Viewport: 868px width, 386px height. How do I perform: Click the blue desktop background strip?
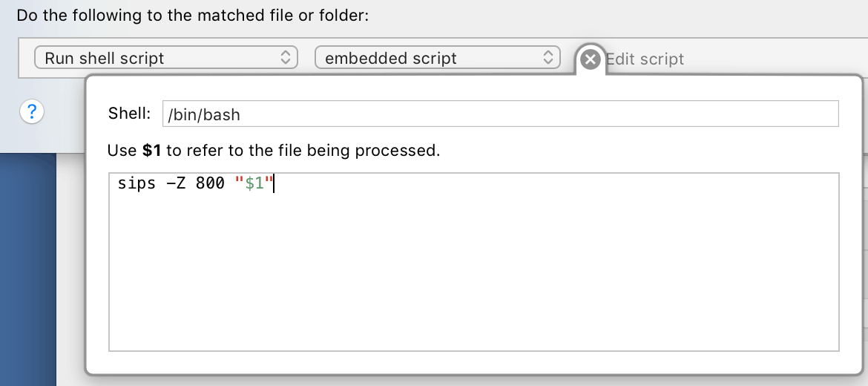(27, 269)
